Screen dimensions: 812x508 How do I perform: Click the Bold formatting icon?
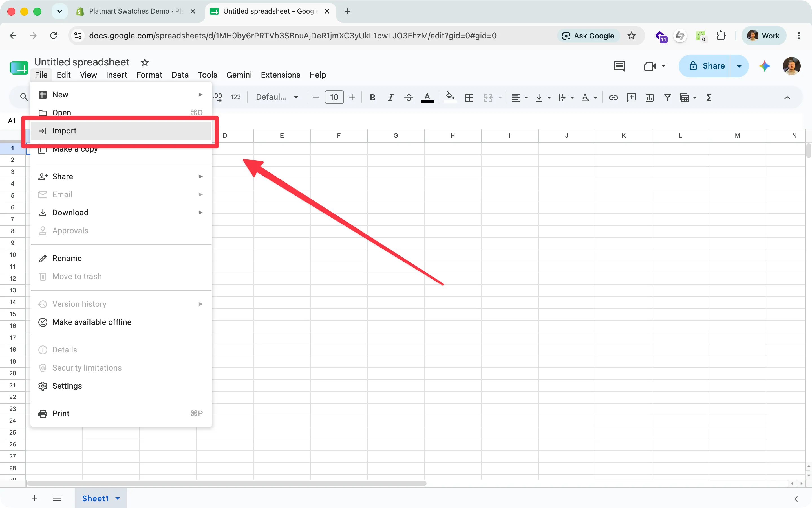(372, 97)
